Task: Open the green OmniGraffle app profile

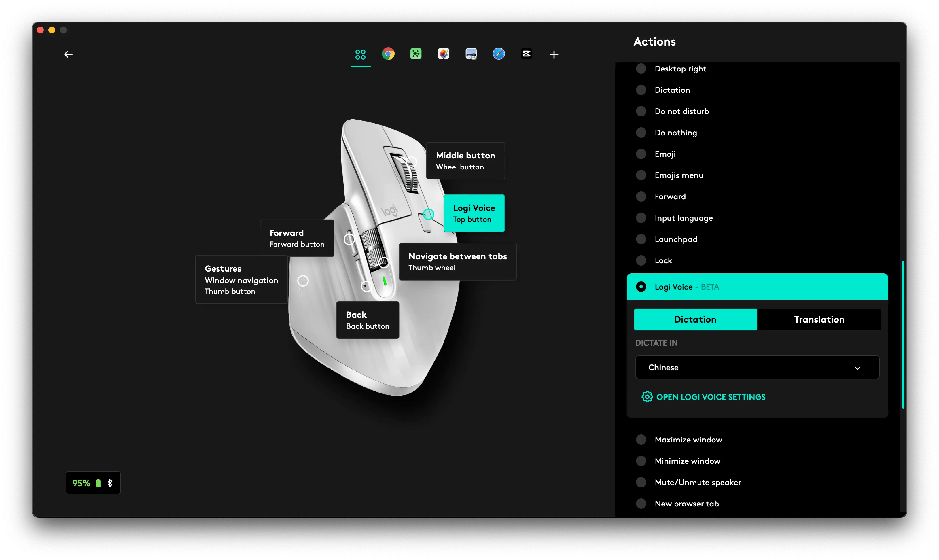Action: pos(416,54)
